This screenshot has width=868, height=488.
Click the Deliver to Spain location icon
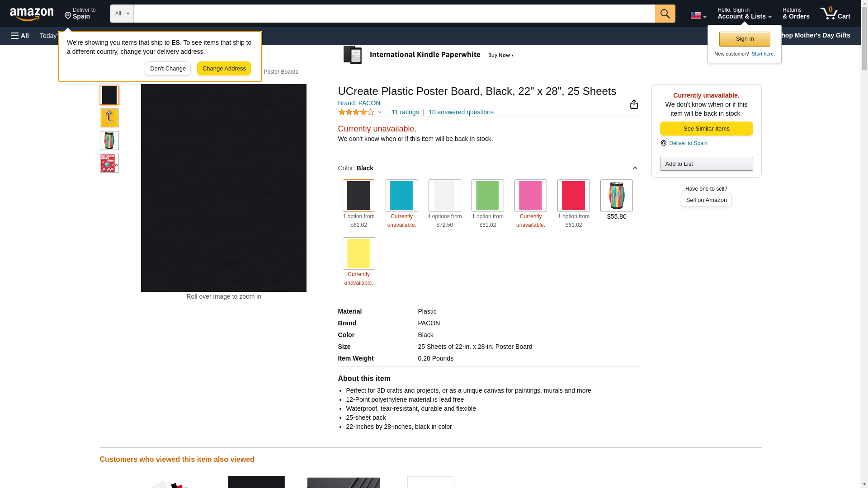point(68,16)
